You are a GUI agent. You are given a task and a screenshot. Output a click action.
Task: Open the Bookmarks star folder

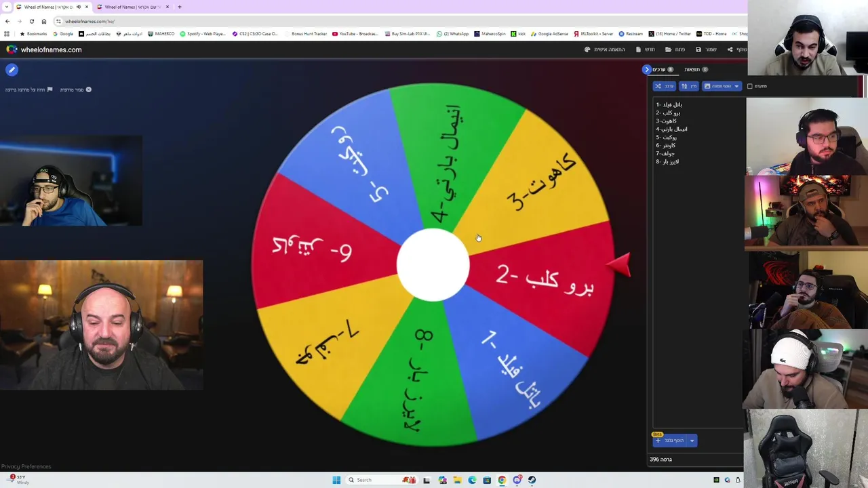(x=33, y=34)
